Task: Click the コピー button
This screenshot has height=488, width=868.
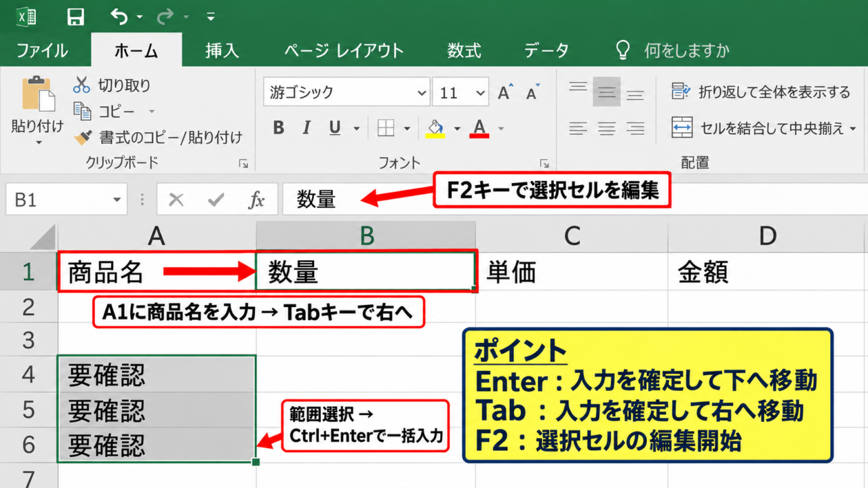Action: coord(104,111)
